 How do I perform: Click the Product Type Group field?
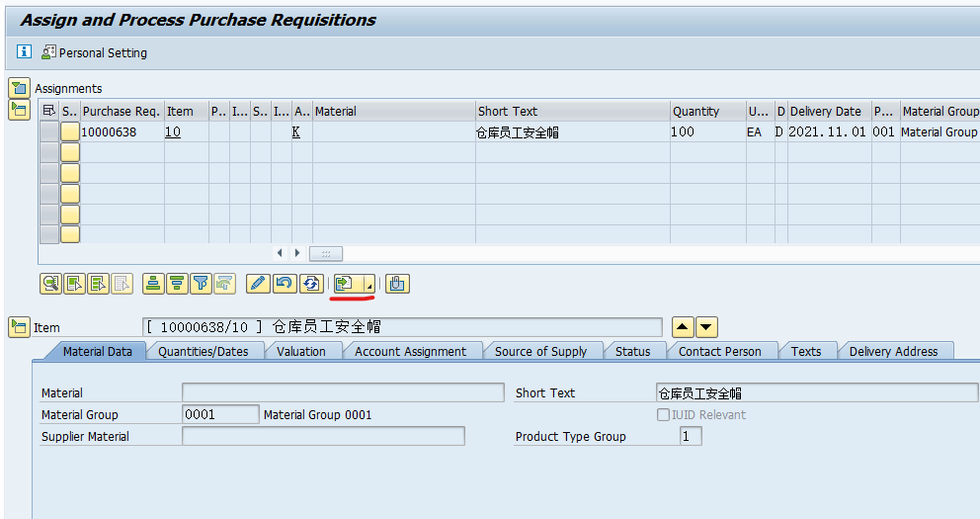pos(691,437)
